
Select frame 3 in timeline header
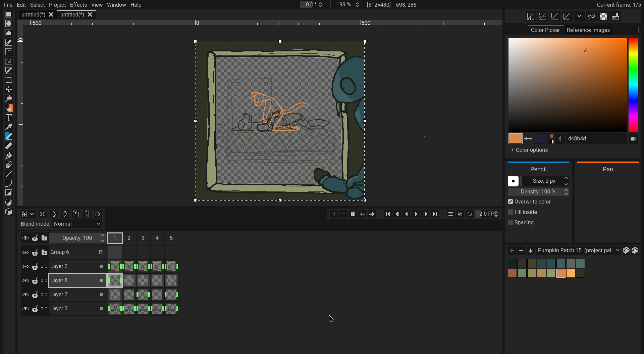pos(143,238)
